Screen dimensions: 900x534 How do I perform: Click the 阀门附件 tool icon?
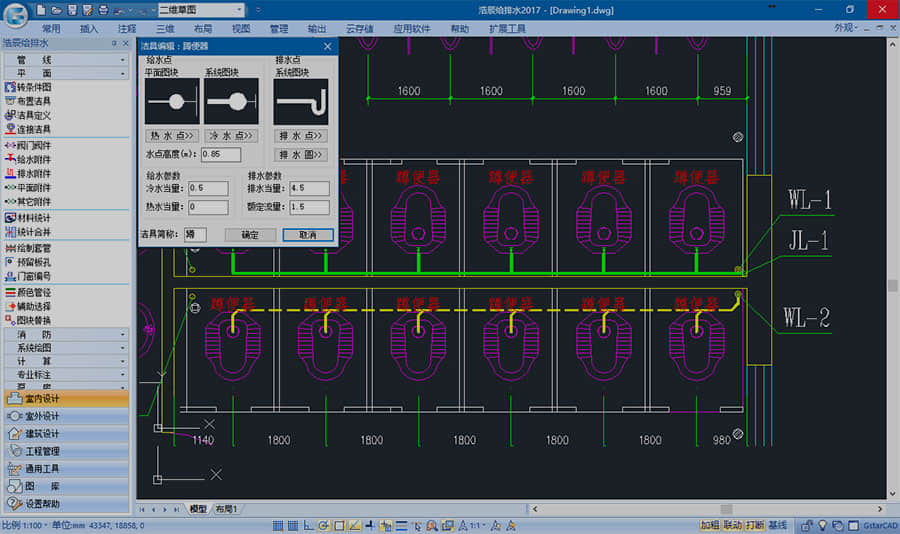10,145
